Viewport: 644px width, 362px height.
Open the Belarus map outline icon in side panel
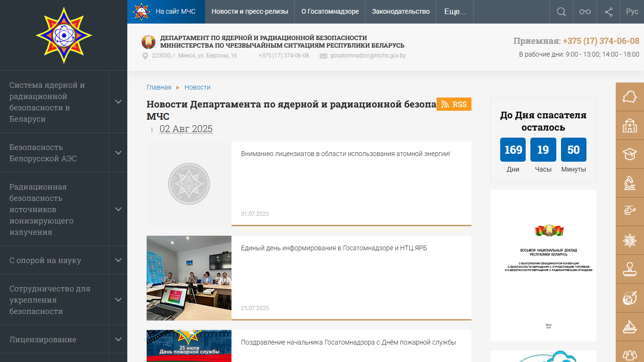[630, 97]
